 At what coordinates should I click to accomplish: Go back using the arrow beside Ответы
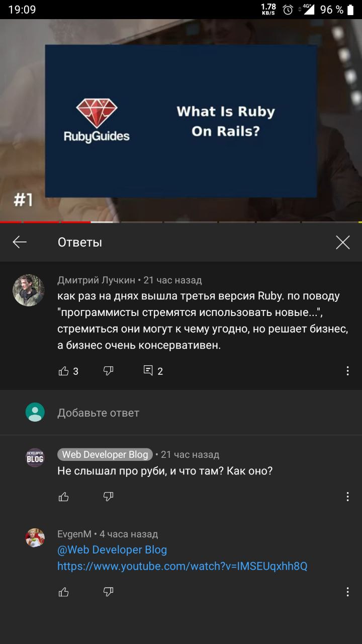click(20, 243)
